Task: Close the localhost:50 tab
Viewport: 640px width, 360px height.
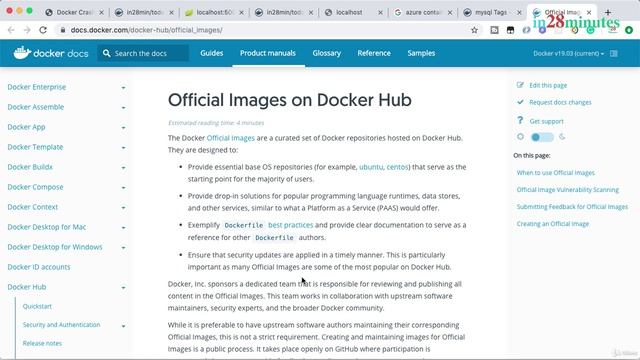Action: [x=241, y=13]
